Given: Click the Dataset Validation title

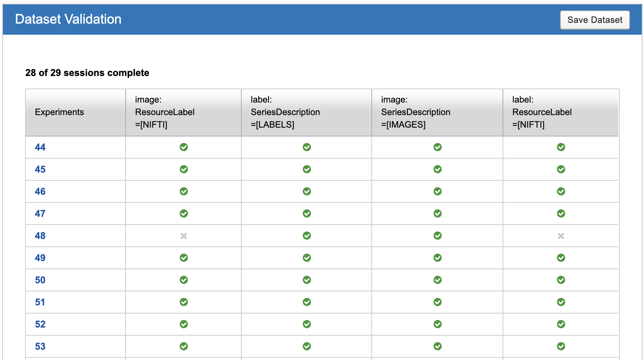Looking at the screenshot, I should [x=68, y=19].
